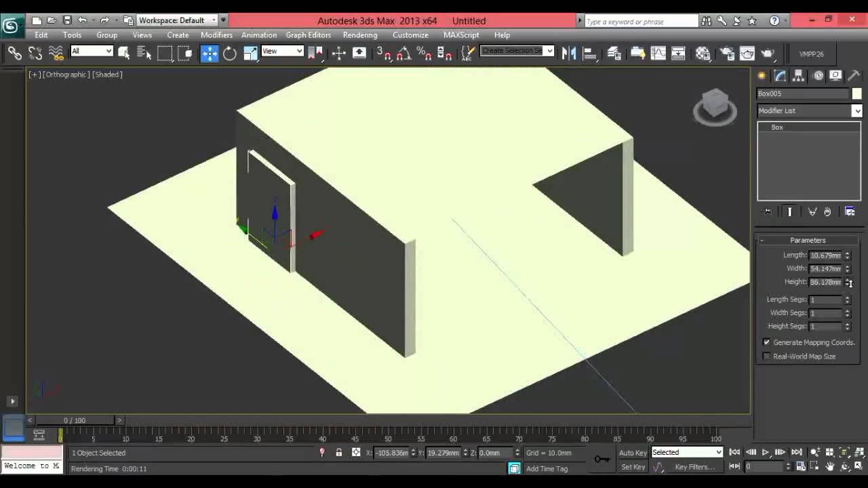This screenshot has width=868, height=488.
Task: Open Select by Name dialog
Action: point(144,53)
